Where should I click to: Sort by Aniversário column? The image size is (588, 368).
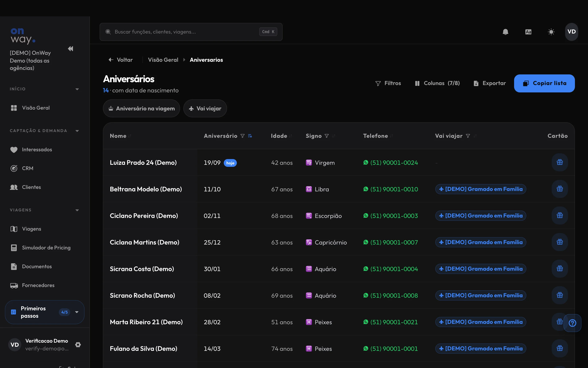[x=250, y=136]
